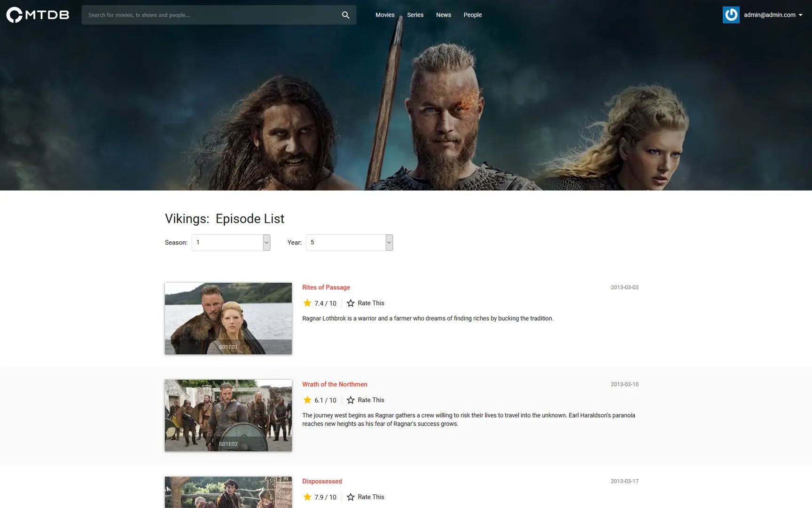Click the 2013-03-17 air date

tap(625, 481)
